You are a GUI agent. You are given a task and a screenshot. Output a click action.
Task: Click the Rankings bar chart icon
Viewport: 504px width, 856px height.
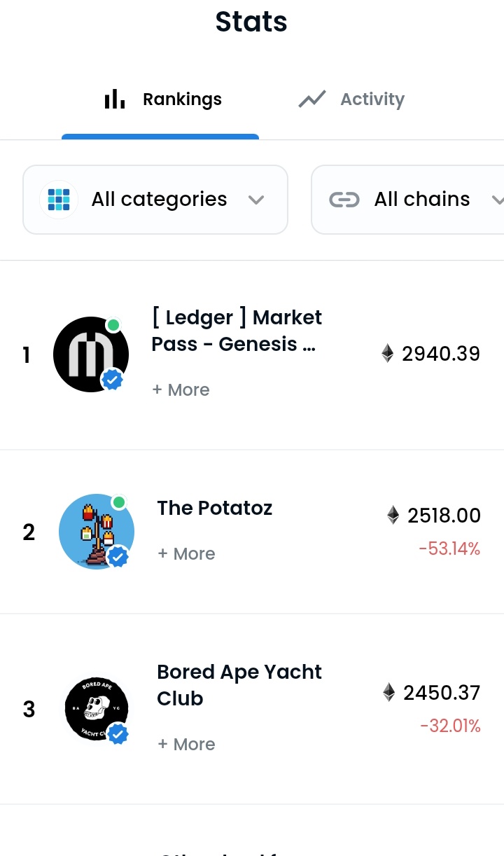[x=115, y=99]
